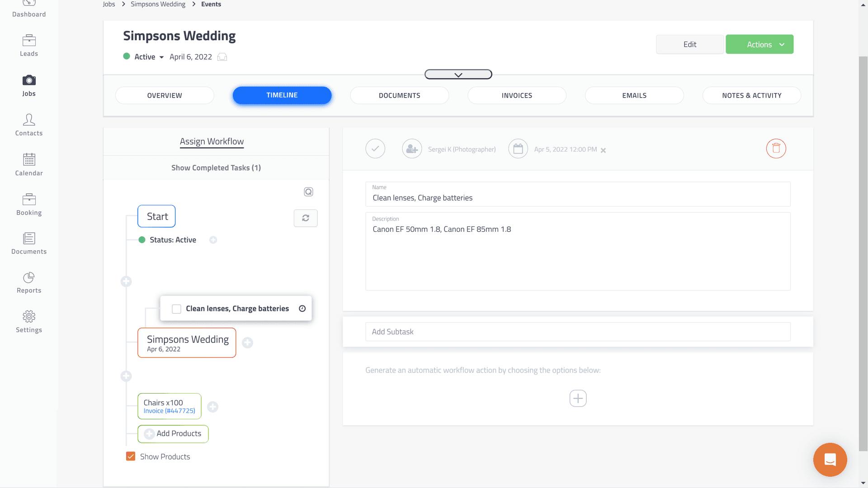
Task: Add new automatic workflow action plus
Action: pos(578,398)
